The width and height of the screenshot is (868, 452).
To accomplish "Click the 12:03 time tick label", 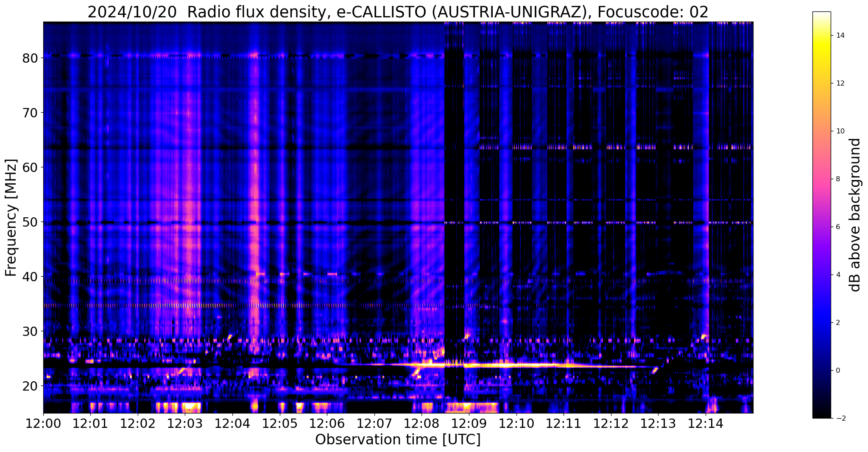I will pyautogui.click(x=185, y=424).
